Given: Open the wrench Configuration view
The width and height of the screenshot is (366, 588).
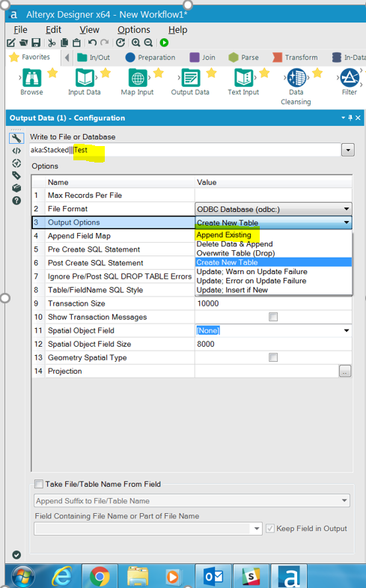Looking at the screenshot, I should 16,138.
